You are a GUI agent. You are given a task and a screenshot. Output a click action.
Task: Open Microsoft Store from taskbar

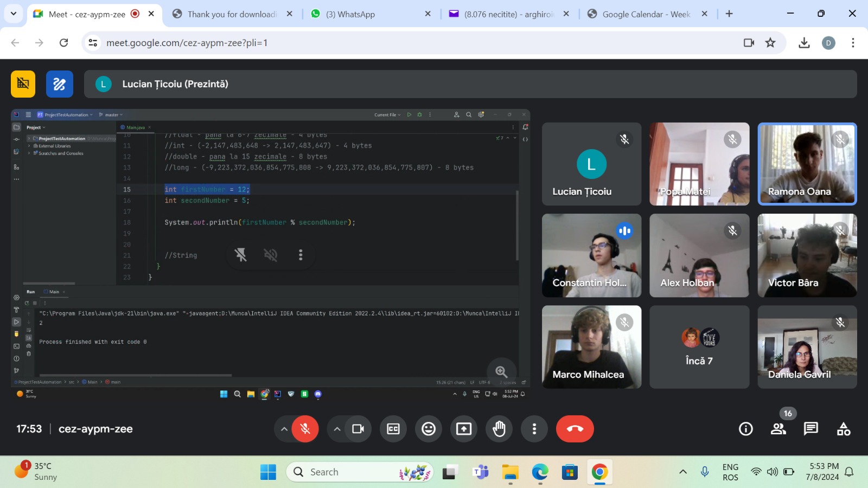[x=570, y=472]
